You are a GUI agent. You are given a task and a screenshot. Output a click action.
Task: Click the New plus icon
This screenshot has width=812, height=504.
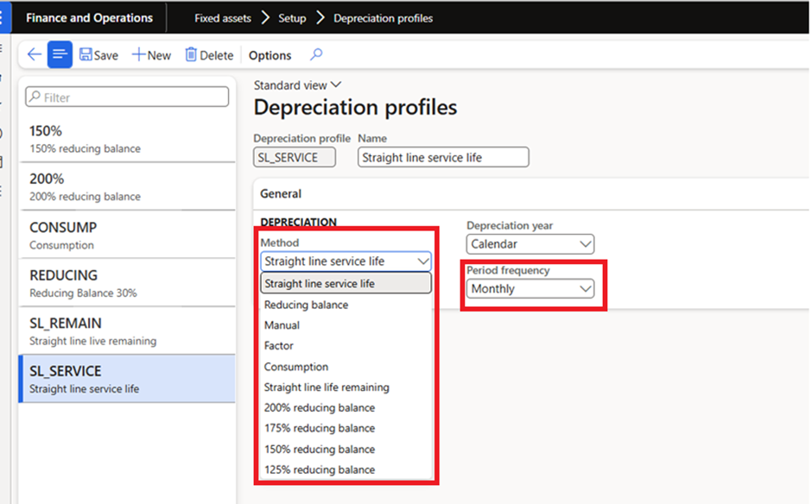pyautogui.click(x=138, y=55)
